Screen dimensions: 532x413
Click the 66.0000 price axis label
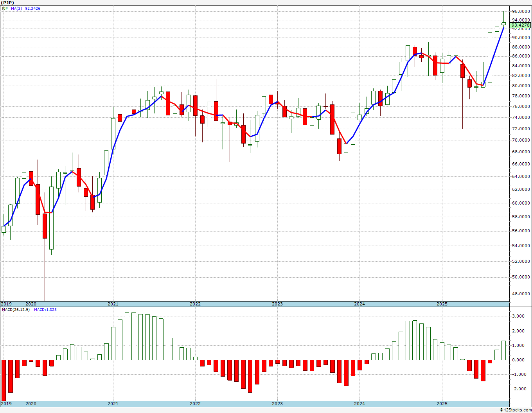click(521, 164)
